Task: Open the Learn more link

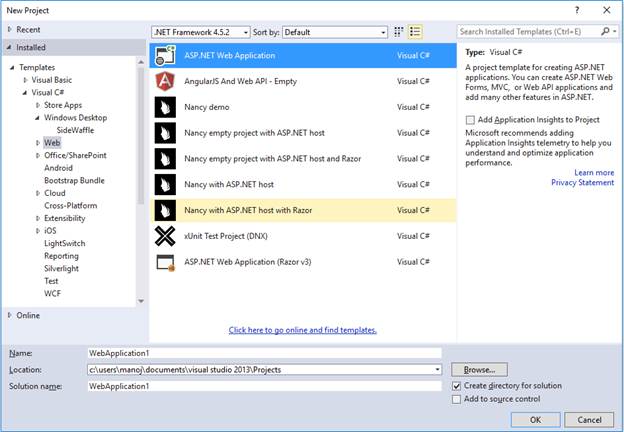Action: point(594,172)
